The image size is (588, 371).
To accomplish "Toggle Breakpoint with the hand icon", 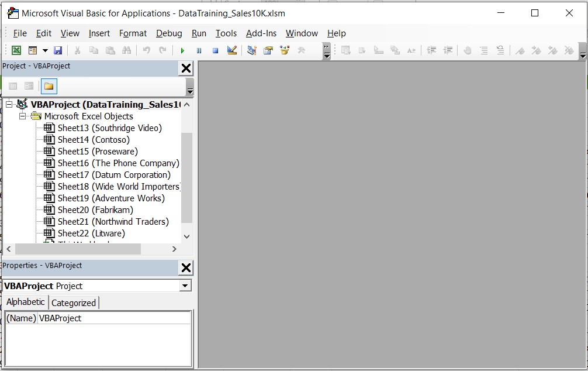I will coord(467,50).
